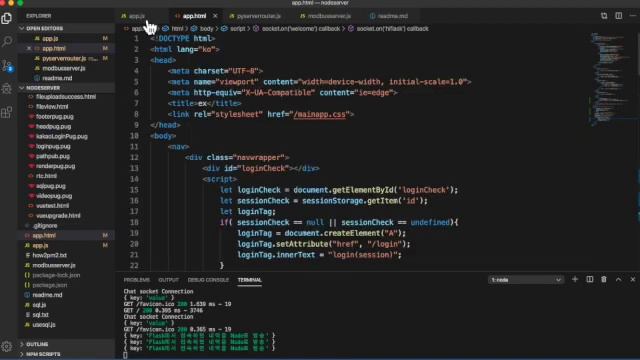Click the Open Changes icon in editor toolbar
The width and height of the screenshot is (640, 360).
[604, 16]
